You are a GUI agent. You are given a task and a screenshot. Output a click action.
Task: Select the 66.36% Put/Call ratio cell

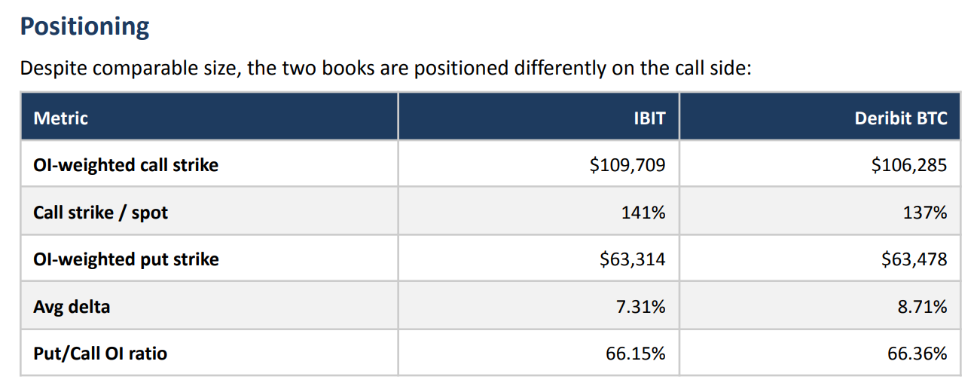917,354
